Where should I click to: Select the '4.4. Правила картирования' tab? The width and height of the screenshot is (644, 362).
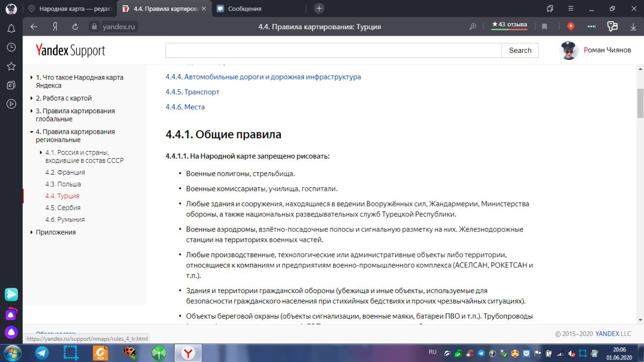pos(164,9)
